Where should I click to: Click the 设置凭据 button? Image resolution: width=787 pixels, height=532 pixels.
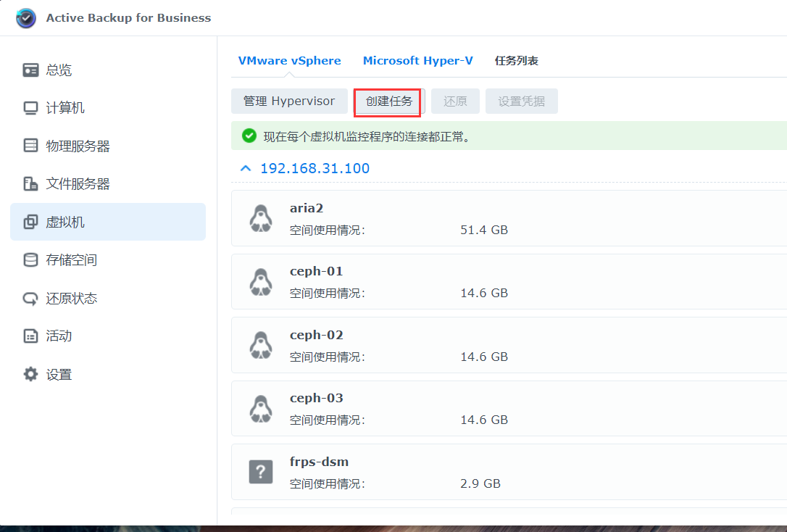click(x=522, y=101)
